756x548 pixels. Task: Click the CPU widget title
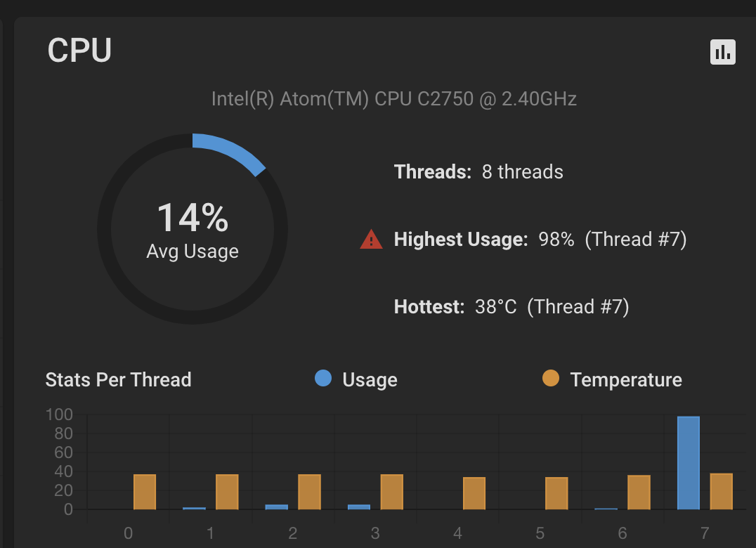tap(79, 50)
